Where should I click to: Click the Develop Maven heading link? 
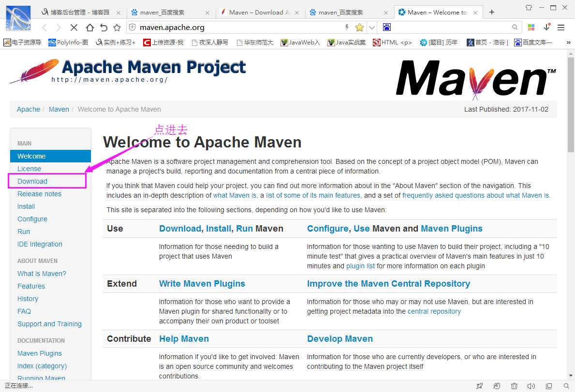[x=340, y=339]
